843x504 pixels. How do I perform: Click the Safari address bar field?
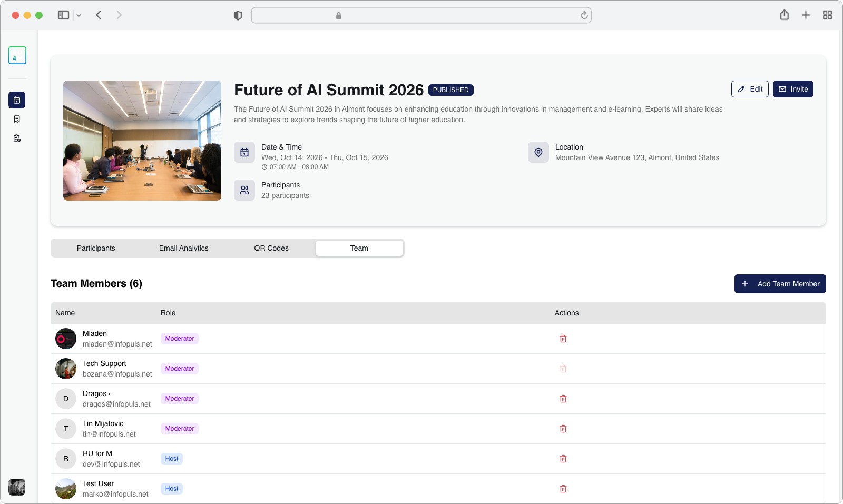421,15
